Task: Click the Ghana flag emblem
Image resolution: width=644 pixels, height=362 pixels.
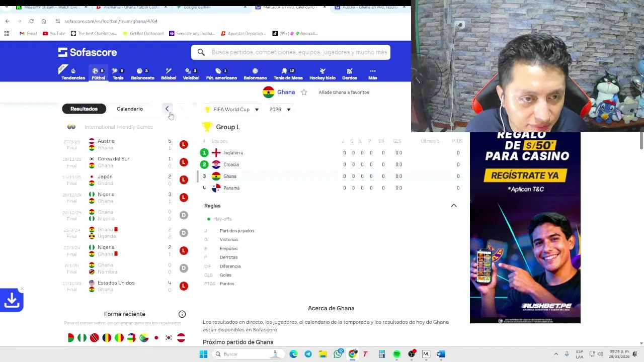Action: point(269,92)
